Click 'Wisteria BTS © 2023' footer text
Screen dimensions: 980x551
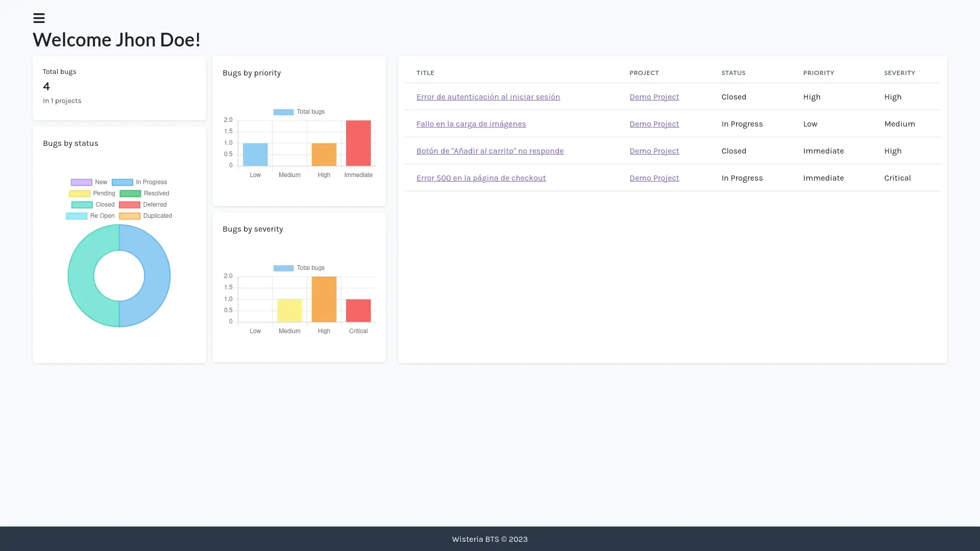(490, 539)
